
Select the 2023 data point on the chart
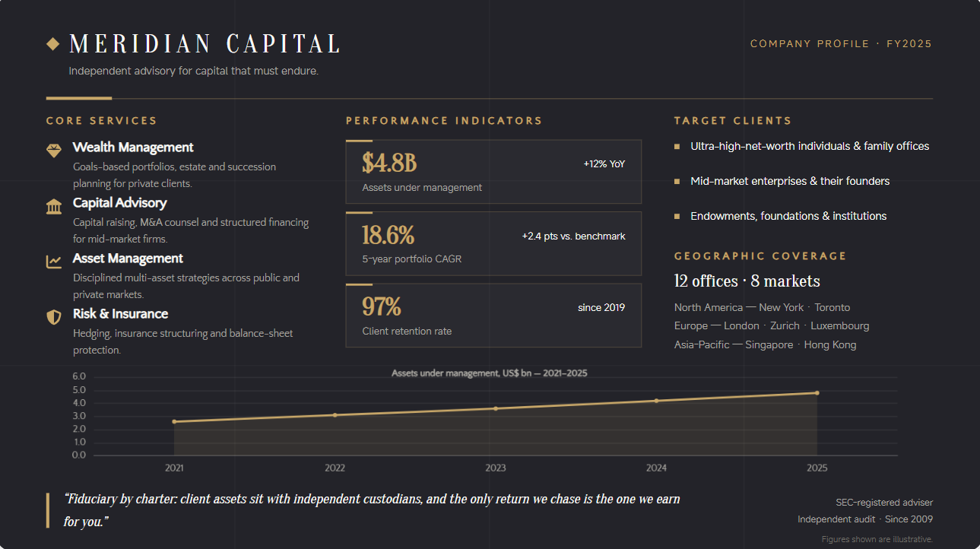(x=496, y=408)
